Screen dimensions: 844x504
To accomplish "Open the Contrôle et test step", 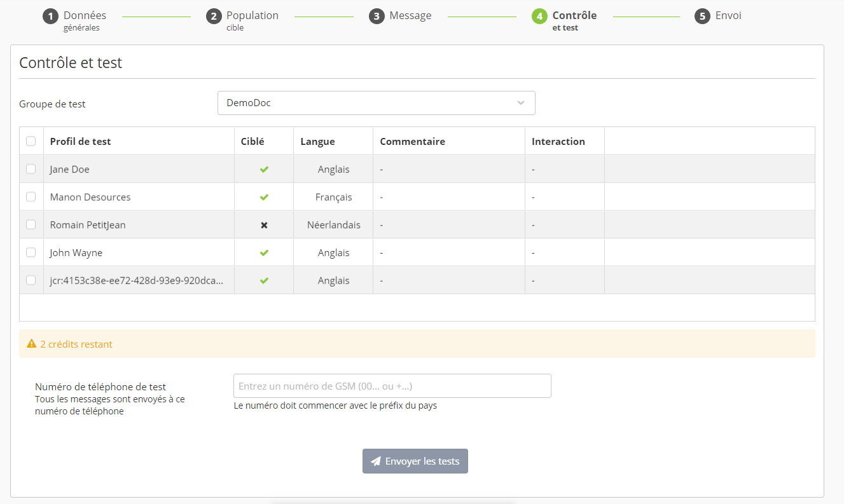I will coord(574,16).
